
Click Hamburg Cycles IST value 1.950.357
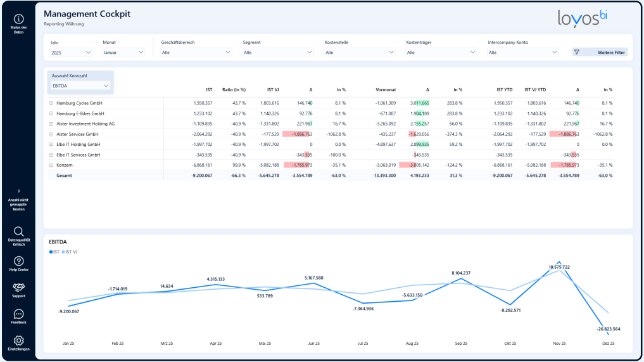point(203,103)
